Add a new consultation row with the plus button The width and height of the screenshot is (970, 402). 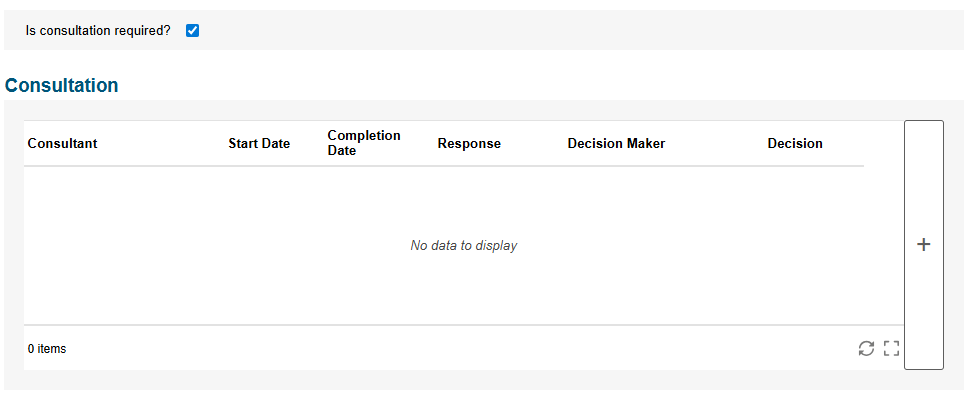[x=924, y=245]
